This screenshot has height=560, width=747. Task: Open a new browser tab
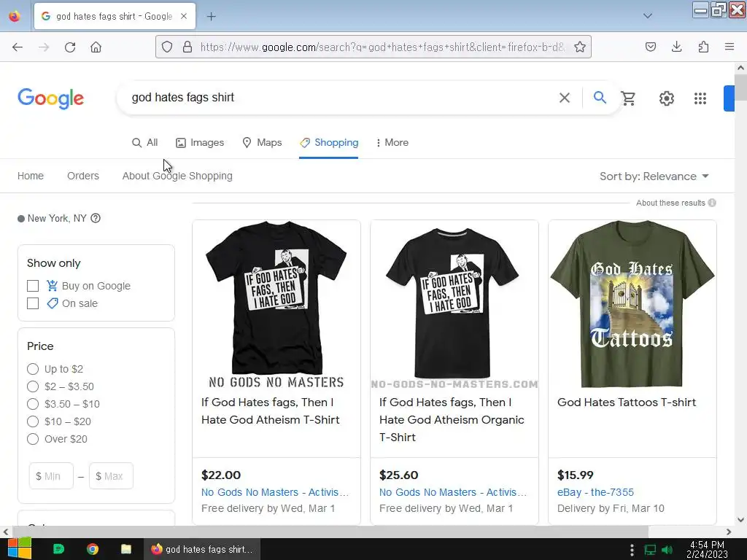tap(211, 17)
